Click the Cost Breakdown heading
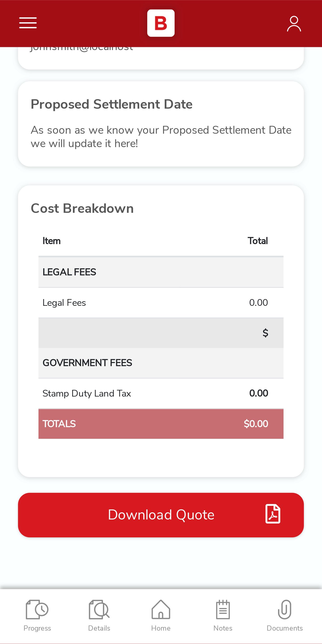 pos(82,208)
